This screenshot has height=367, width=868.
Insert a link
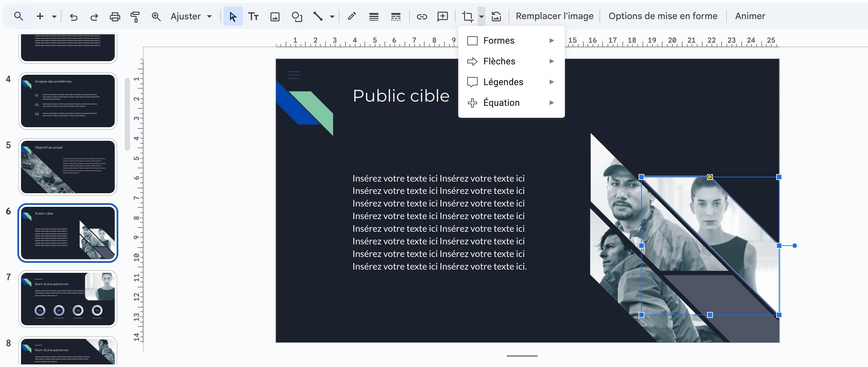pos(421,16)
